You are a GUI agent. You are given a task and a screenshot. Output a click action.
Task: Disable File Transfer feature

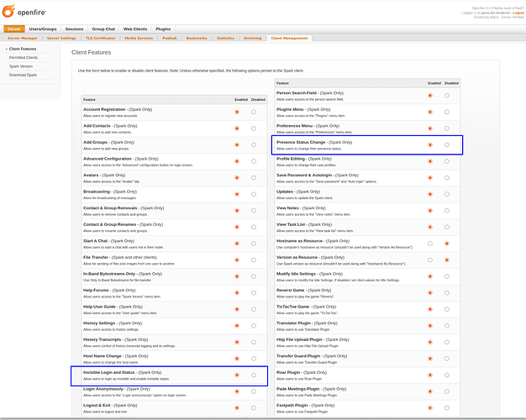pos(254,260)
